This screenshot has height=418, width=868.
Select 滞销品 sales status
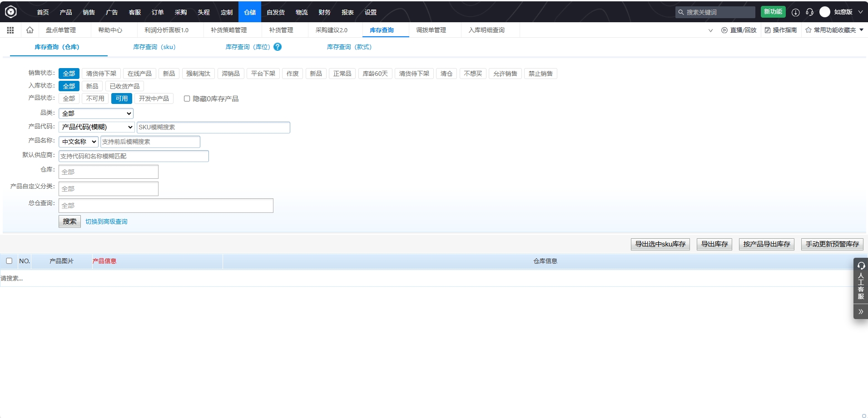[x=231, y=74]
